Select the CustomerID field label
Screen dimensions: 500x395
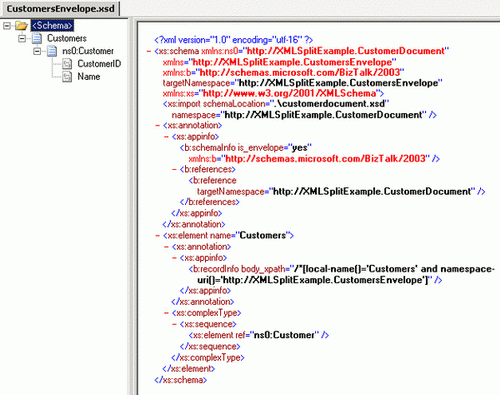coord(99,64)
